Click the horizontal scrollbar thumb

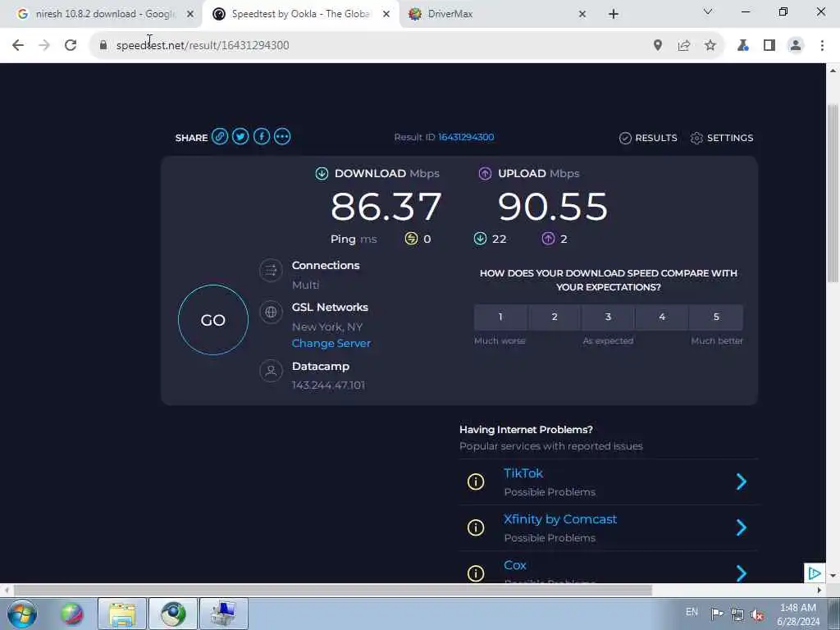pyautogui.click(x=332, y=591)
